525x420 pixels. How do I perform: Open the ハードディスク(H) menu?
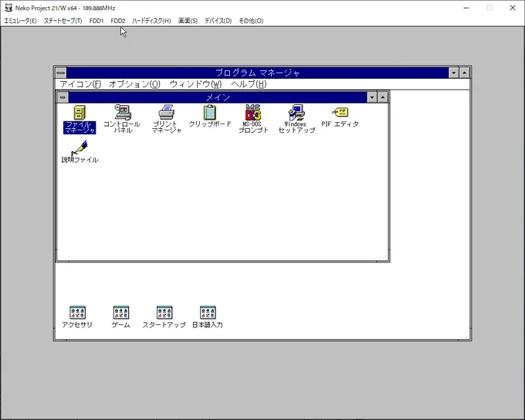(151, 21)
